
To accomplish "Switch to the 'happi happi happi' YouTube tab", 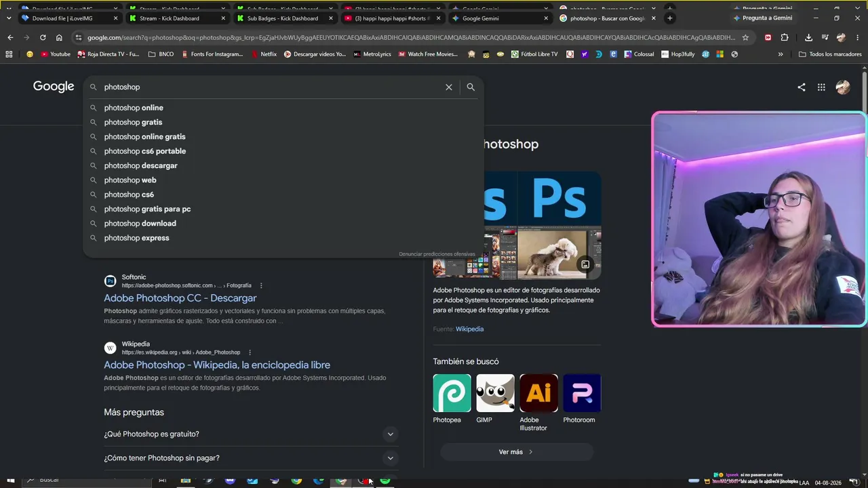I will click(392, 18).
